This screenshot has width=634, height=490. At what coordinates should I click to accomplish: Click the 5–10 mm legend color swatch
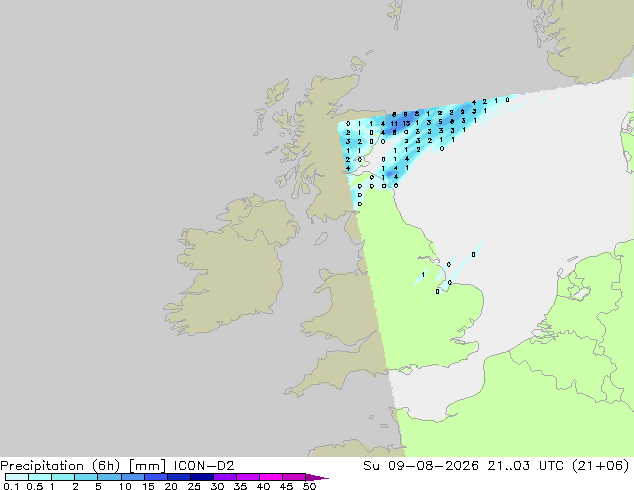pos(109,477)
